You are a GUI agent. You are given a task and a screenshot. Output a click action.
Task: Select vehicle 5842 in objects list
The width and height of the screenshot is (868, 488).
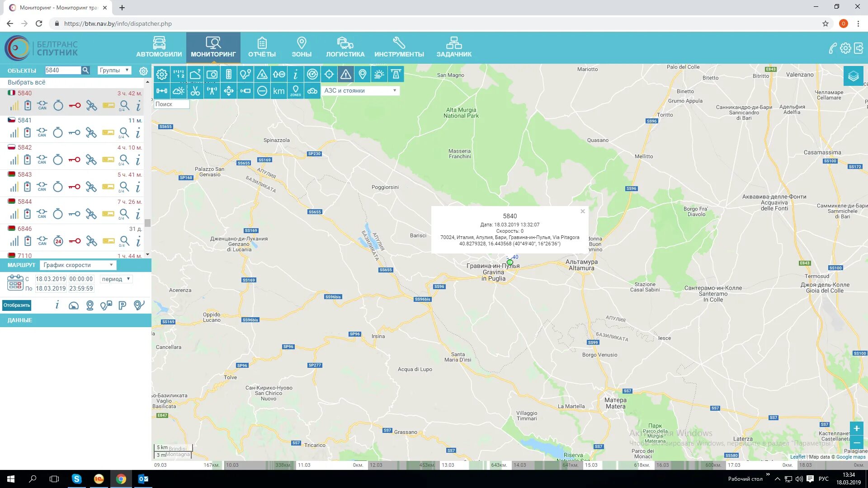(25, 147)
